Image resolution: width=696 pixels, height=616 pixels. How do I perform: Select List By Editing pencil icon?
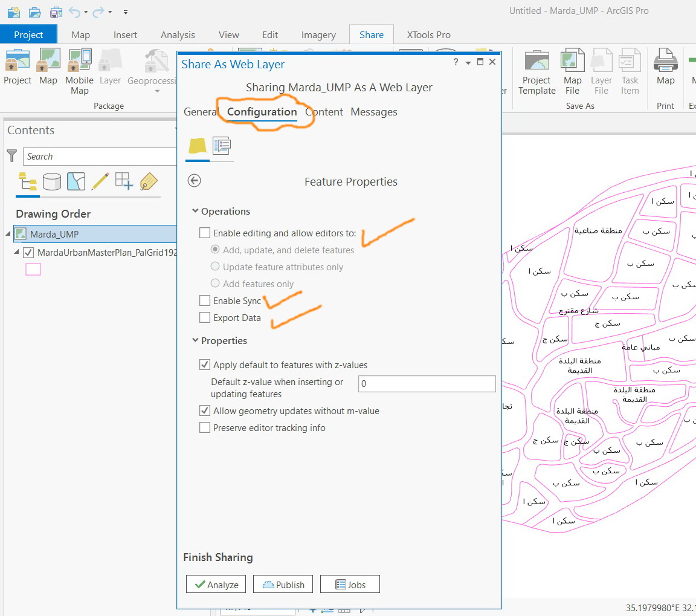point(100,181)
